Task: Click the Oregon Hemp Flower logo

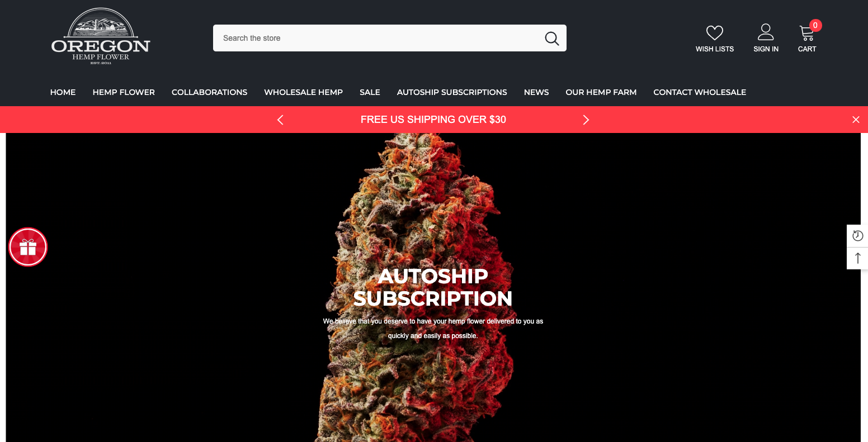Action: click(x=101, y=36)
